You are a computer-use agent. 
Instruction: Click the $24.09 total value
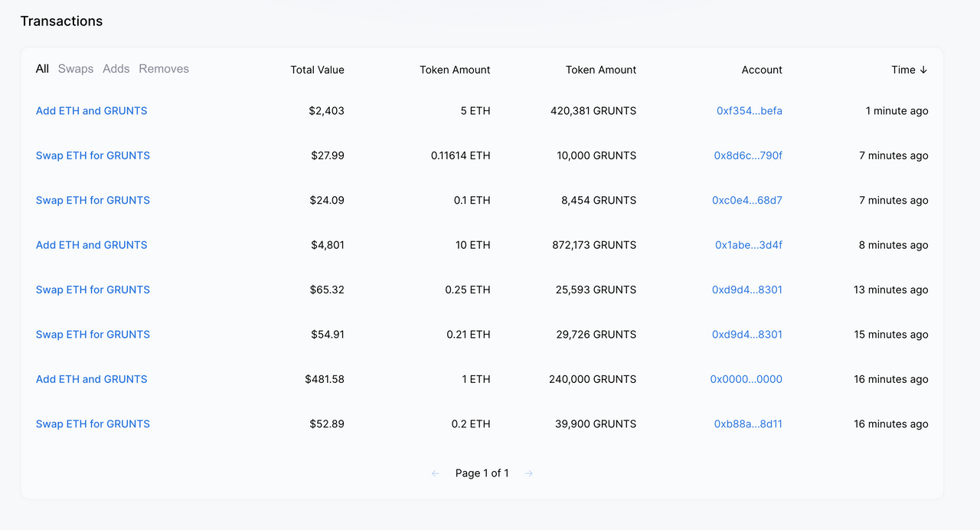point(328,201)
